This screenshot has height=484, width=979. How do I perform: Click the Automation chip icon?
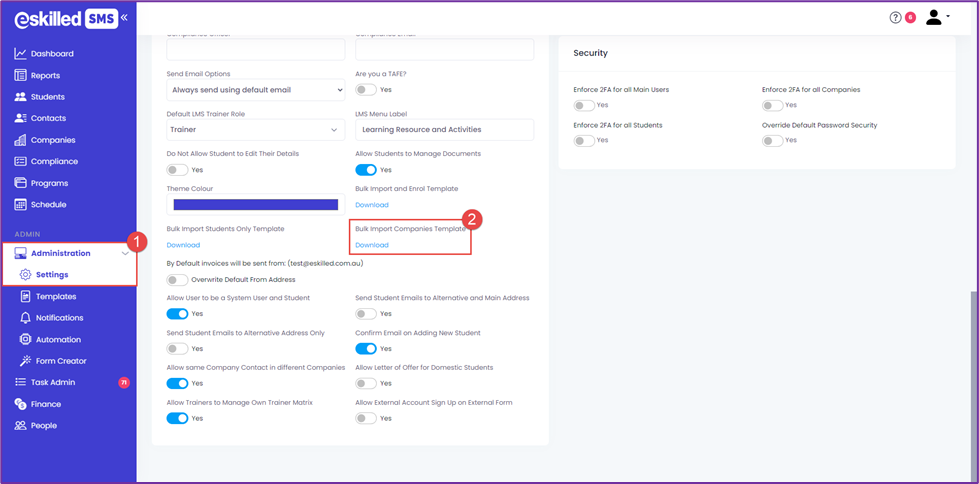[26, 339]
